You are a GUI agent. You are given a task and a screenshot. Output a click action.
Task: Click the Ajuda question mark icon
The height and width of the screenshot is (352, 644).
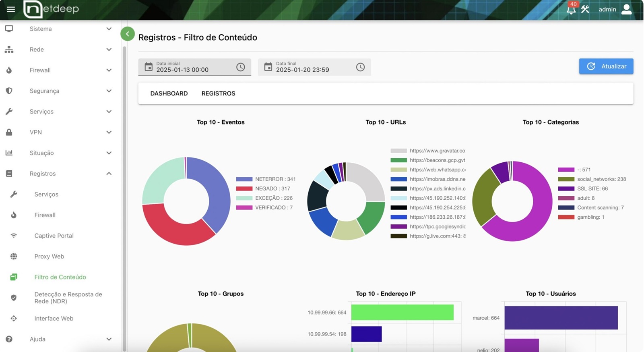pyautogui.click(x=9, y=339)
